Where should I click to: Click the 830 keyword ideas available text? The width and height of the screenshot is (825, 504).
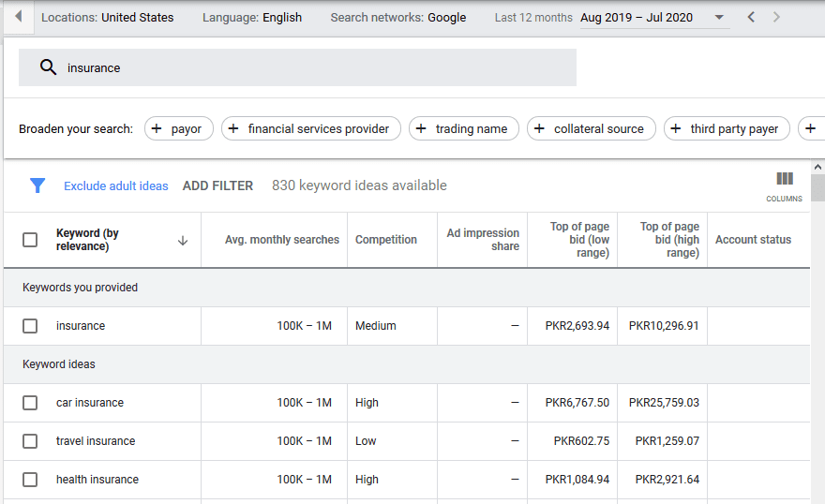tap(359, 185)
